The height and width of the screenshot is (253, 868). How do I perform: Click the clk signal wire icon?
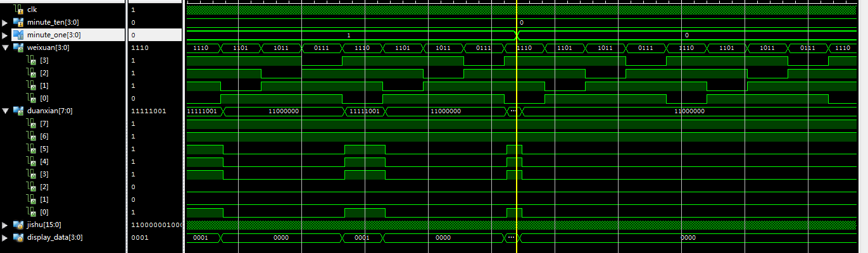(18, 9)
